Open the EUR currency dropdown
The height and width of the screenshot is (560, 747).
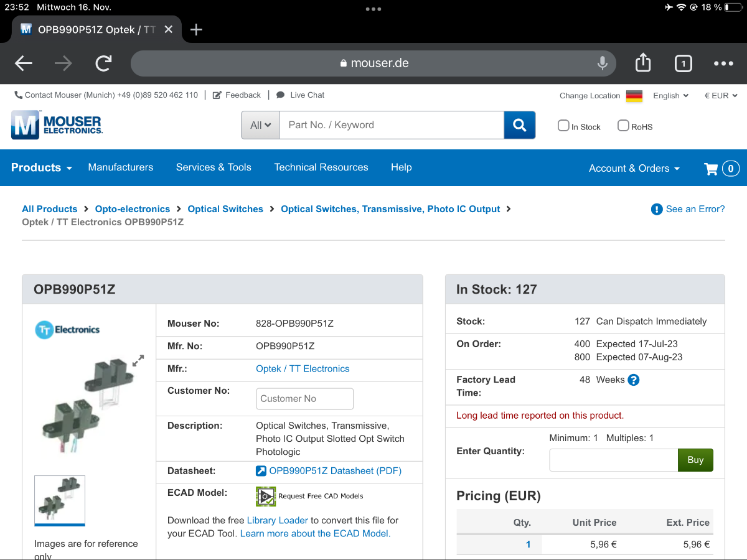pyautogui.click(x=721, y=96)
